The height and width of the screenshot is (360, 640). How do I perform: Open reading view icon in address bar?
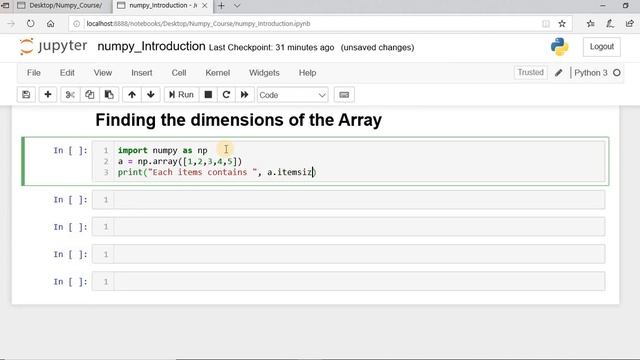point(546,24)
